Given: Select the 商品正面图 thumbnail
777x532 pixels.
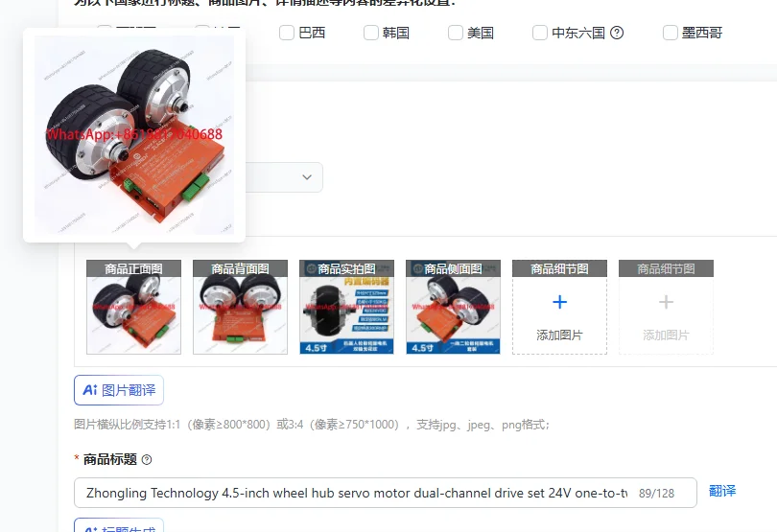Looking at the screenshot, I should pos(133,307).
